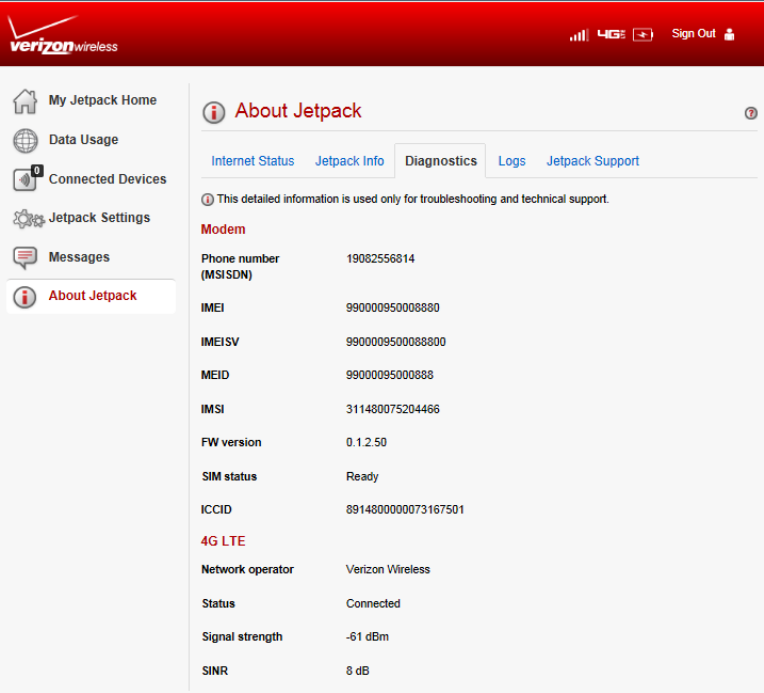This screenshot has width=764, height=693.
Task: Click the IMEISV value 9900009500088800
Action: [396, 342]
